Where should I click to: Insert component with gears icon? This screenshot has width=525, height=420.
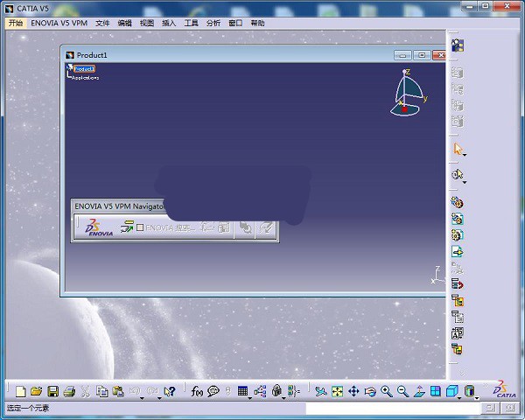(458, 202)
